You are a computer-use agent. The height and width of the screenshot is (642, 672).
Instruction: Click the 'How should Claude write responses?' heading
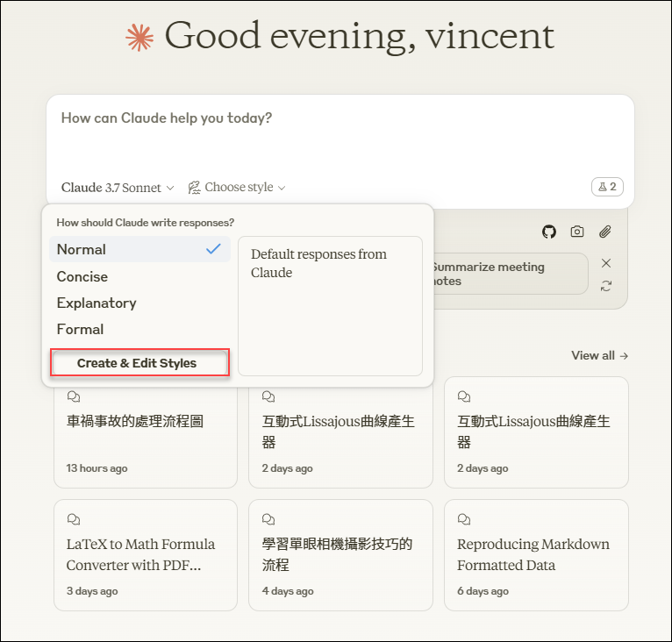[x=146, y=223]
